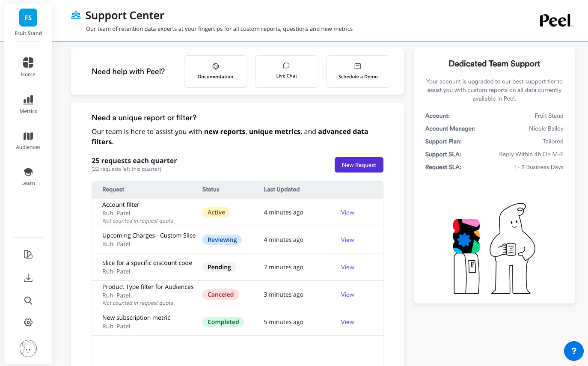This screenshot has height=366, width=588.
Task: Click '1 - 2 Business Days' value
Action: click(x=538, y=167)
